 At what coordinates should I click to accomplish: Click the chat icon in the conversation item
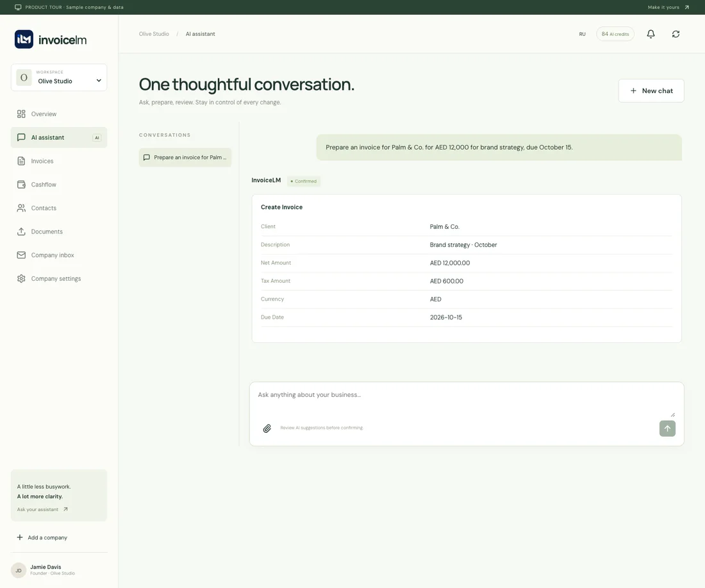(x=147, y=158)
